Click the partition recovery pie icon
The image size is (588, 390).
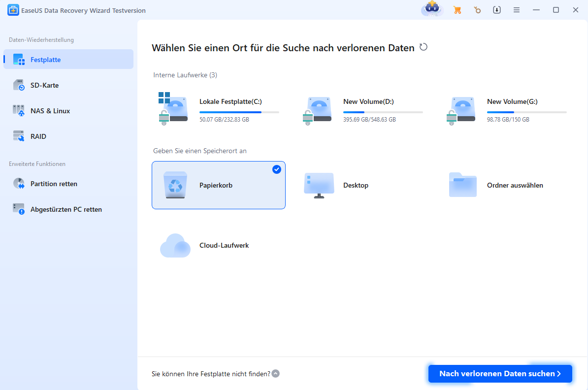pos(19,184)
